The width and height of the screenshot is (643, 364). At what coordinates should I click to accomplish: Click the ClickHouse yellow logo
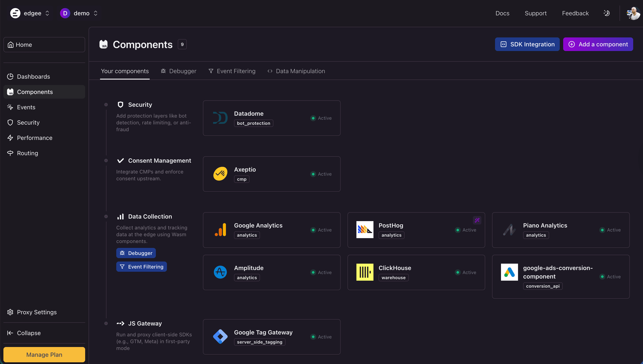point(365,272)
